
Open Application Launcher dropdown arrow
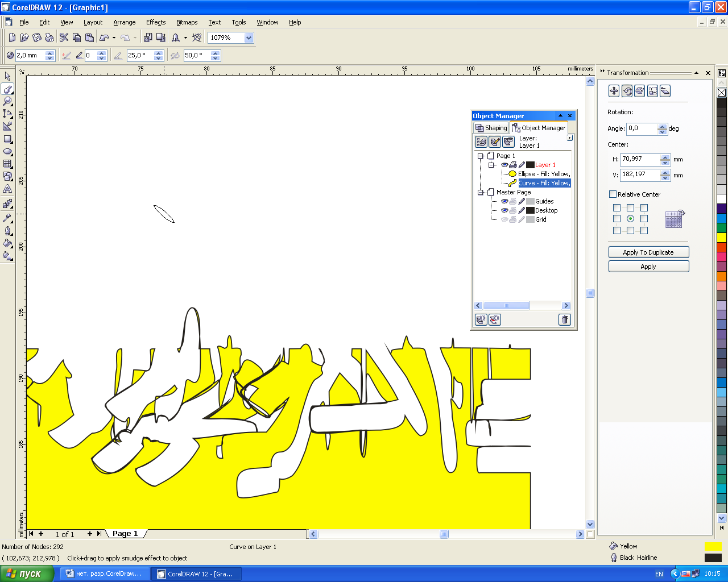point(185,38)
